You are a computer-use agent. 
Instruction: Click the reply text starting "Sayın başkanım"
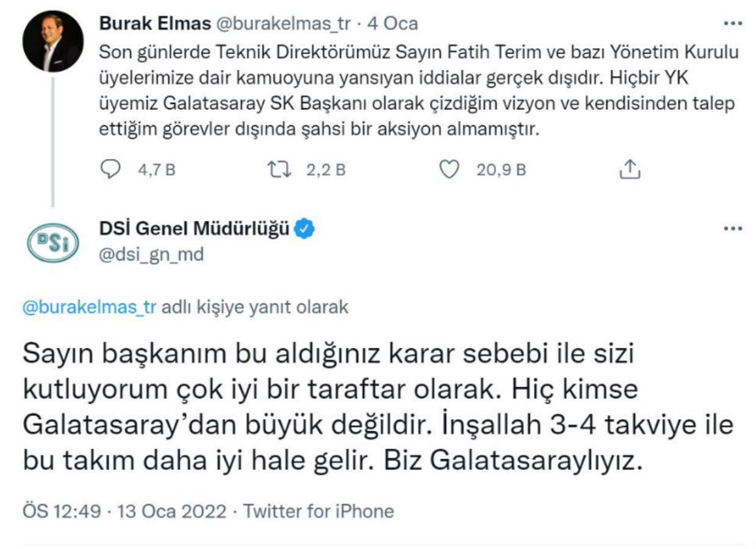(377, 407)
